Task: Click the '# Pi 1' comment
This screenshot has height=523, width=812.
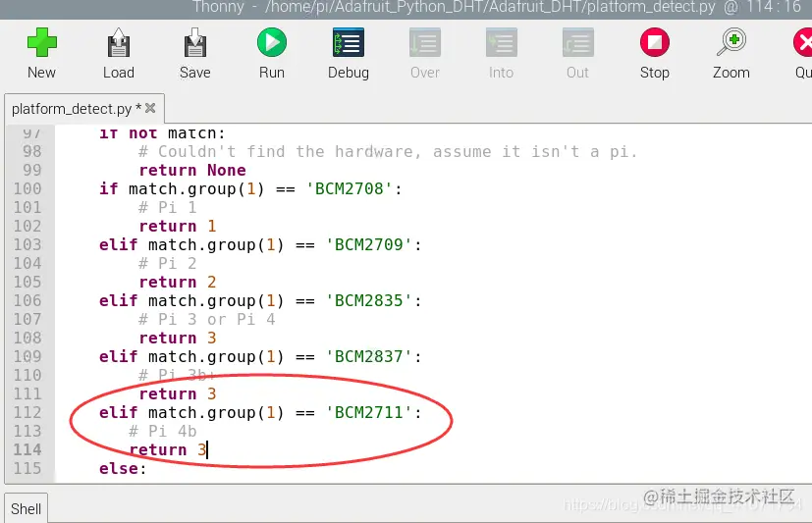Action: [168, 207]
